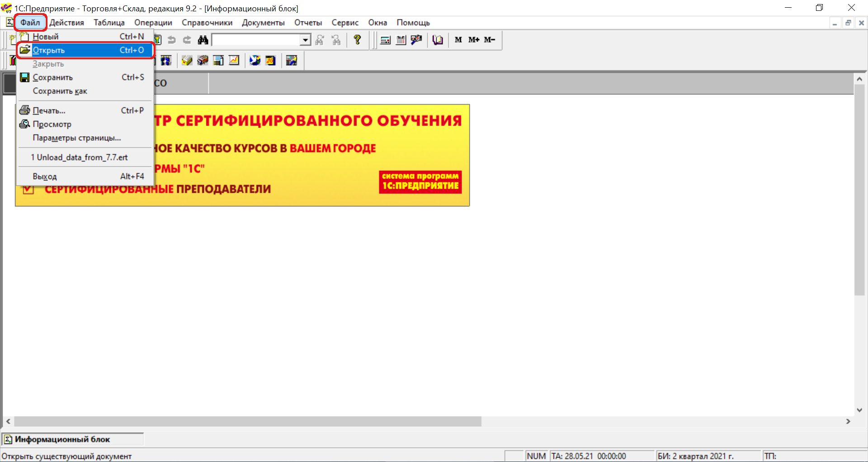Click the Redo arrow in the toolbar
This screenshot has height=462, width=868.
187,40
